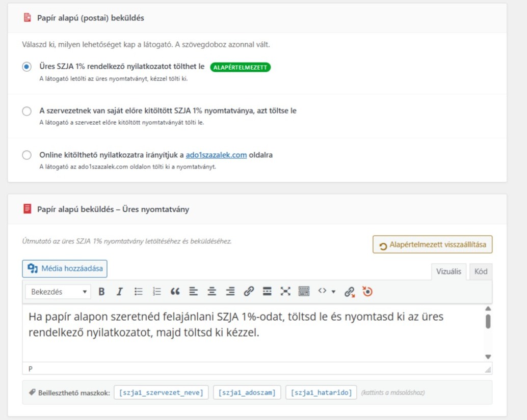Click 'Alapértelmezett visszaállítása' button
Image resolution: width=527 pixels, height=420 pixels.
432,245
